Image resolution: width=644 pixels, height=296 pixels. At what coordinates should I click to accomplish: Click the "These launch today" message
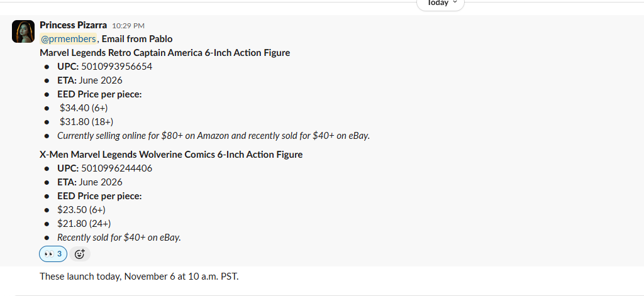139,276
